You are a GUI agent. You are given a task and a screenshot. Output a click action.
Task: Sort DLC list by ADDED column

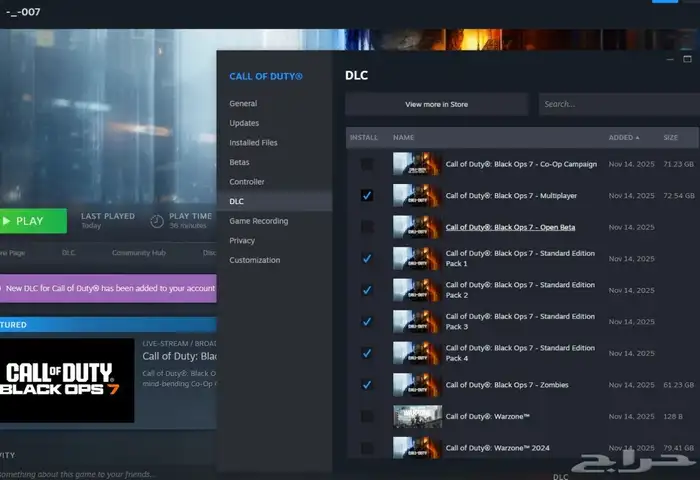624,138
